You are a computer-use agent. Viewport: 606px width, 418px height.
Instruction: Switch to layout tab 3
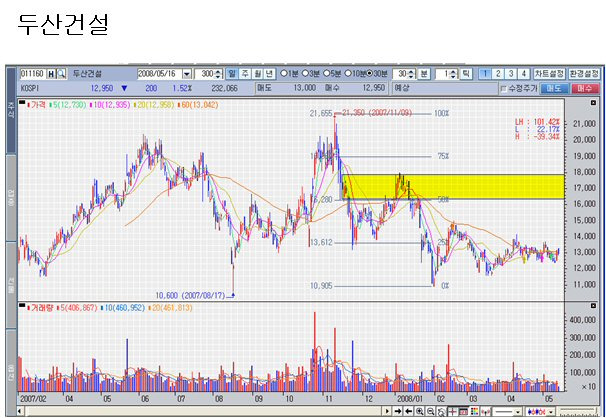[x=511, y=73]
